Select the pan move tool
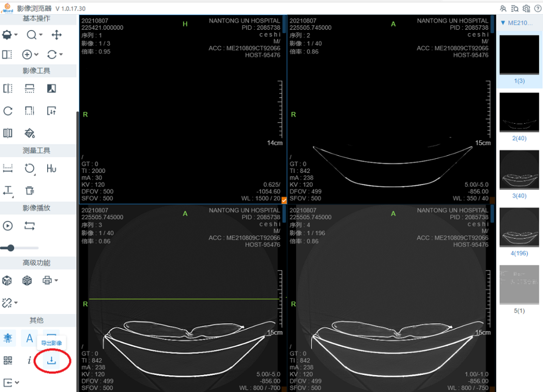 coord(56,35)
